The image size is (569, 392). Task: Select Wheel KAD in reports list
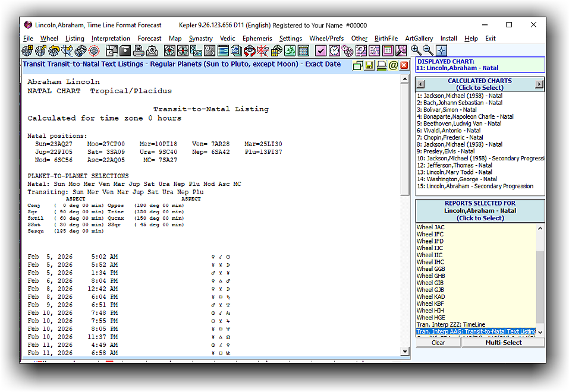click(430, 297)
